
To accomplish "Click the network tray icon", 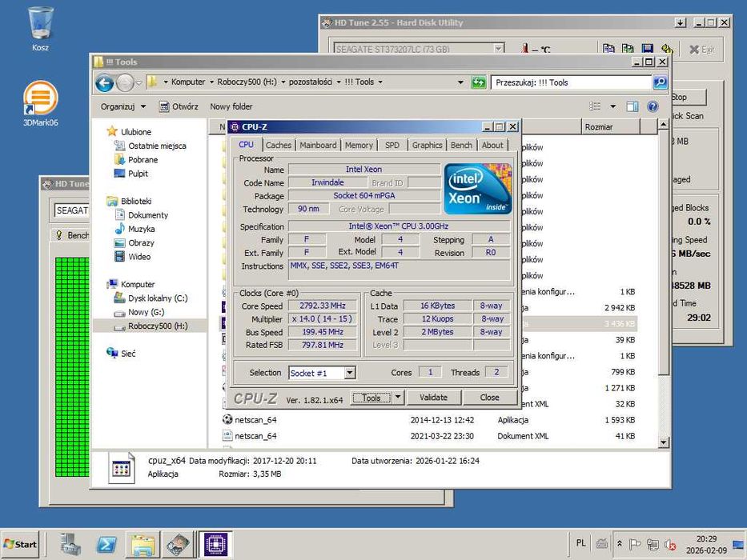I will tap(653, 544).
